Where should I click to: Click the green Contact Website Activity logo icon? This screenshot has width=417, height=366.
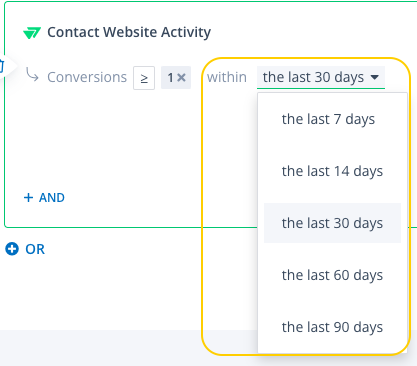click(32, 33)
